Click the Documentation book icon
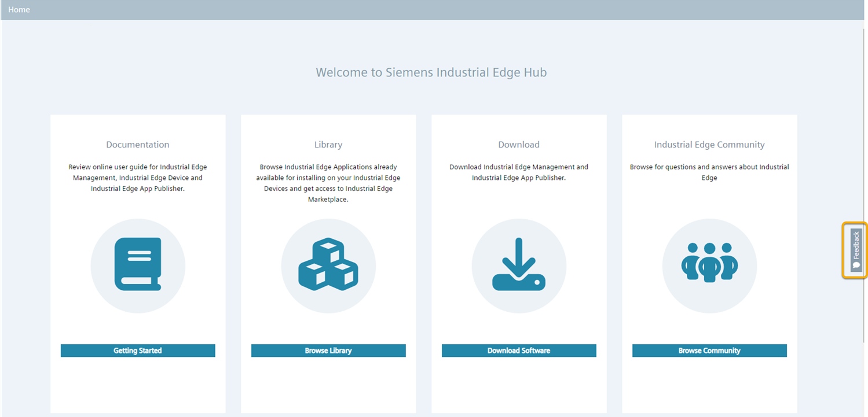 click(x=137, y=265)
